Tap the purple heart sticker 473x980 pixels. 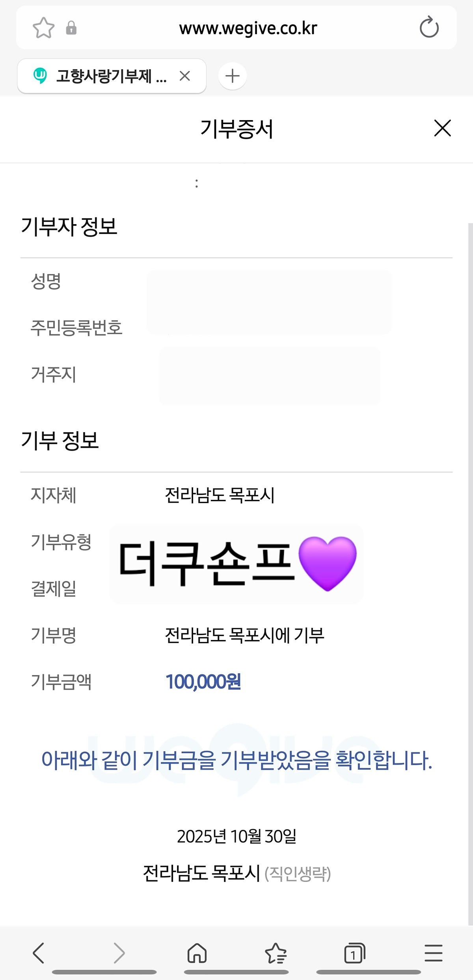327,563
